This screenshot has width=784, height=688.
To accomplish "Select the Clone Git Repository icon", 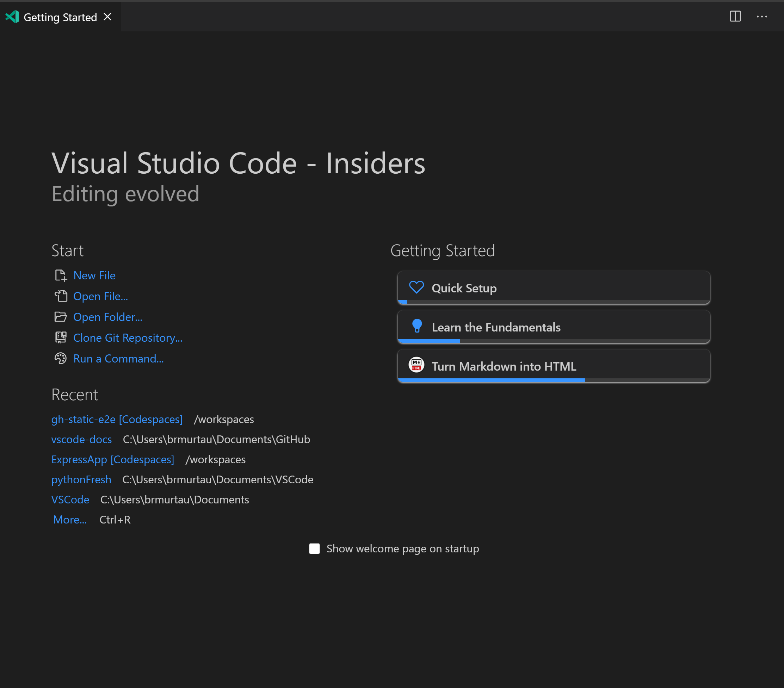I will pyautogui.click(x=61, y=337).
